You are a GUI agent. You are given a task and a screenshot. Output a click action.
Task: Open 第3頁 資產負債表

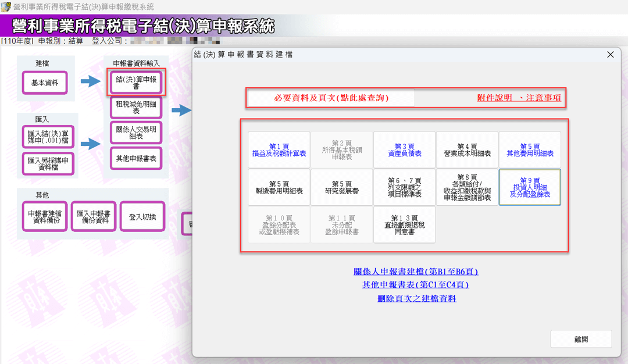point(405,150)
